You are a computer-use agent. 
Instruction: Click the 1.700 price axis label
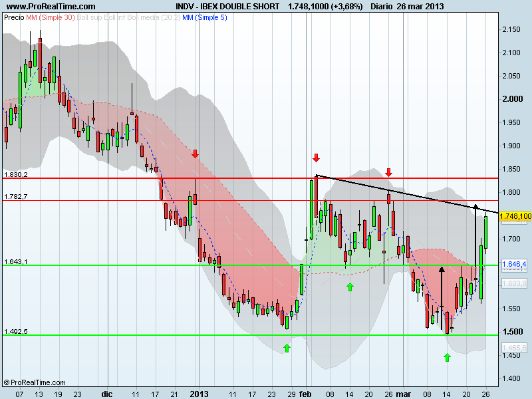click(511, 239)
